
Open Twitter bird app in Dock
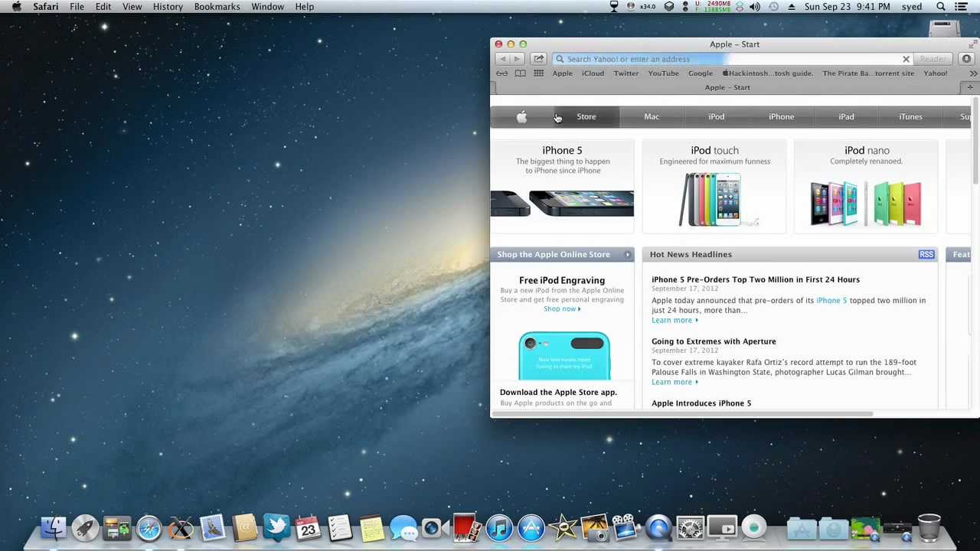point(276,527)
